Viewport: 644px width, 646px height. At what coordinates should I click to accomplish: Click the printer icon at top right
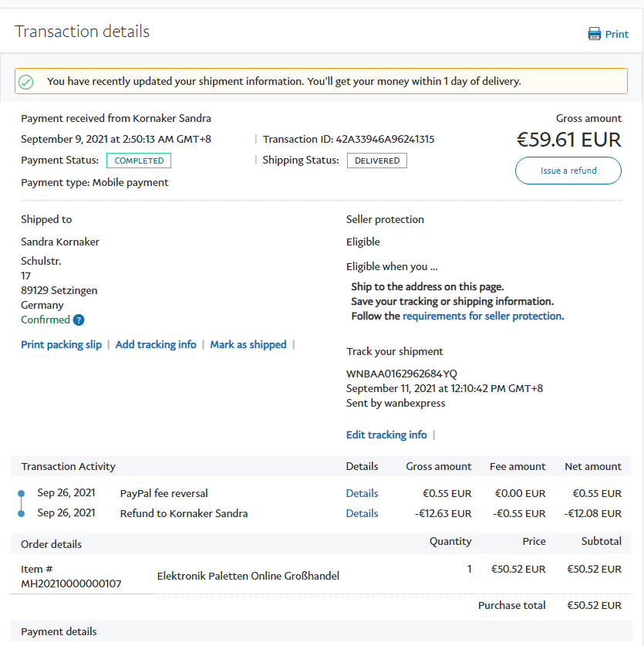[x=595, y=34]
